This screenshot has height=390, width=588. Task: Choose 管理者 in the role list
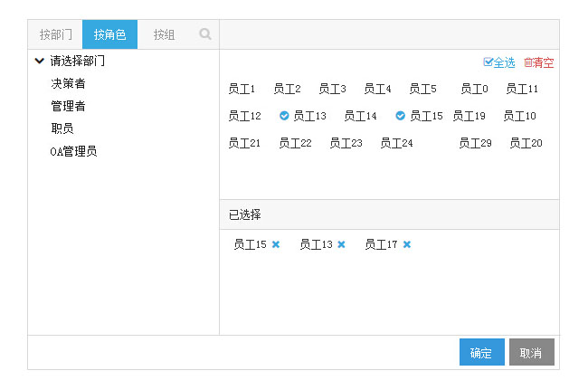(68, 106)
